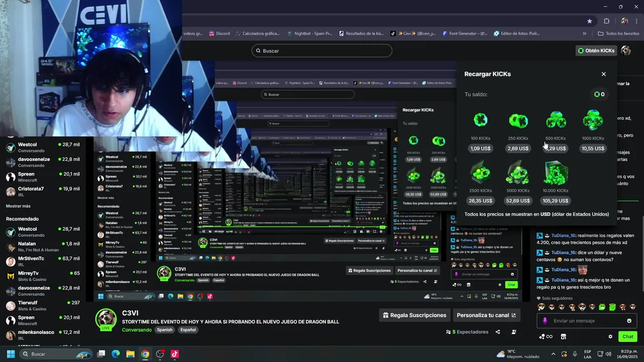Open the Chrome extensions puzzle icon
Screen dimensions: 644x362
(607, 21)
